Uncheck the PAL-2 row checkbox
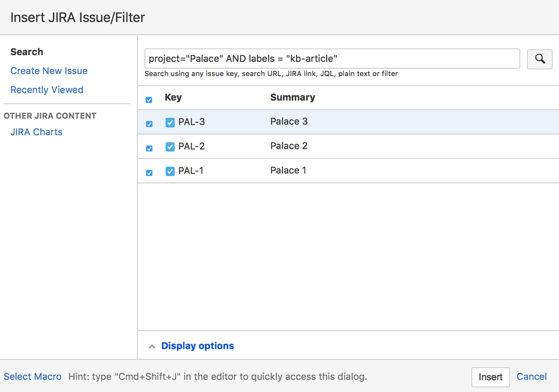Viewport: 559px width, 392px height. [x=149, y=148]
